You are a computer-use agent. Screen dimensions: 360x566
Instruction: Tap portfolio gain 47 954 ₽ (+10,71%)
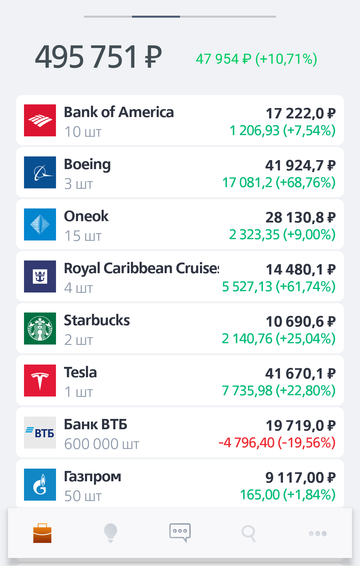256,59
